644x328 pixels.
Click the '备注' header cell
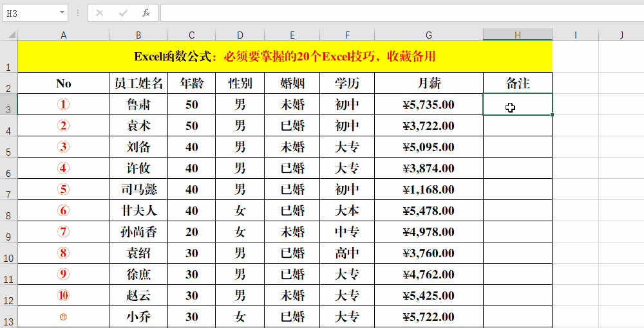pos(518,83)
